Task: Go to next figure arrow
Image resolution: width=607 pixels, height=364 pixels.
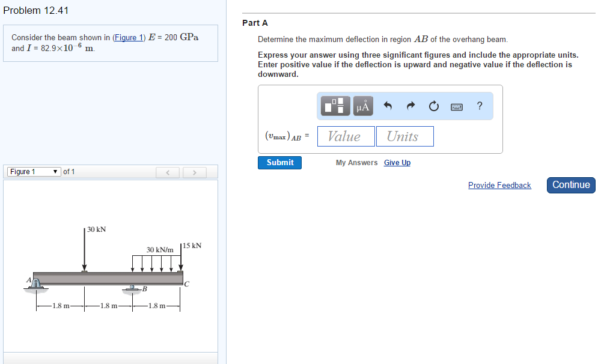Action: (194, 172)
